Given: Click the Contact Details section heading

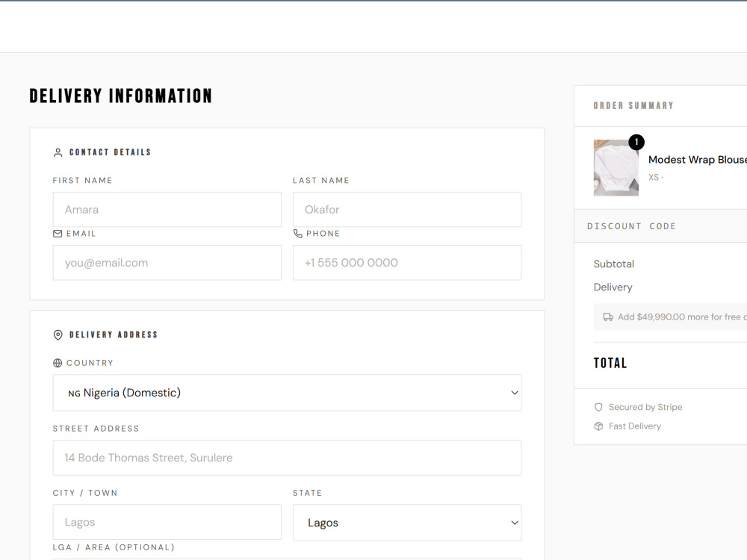Looking at the screenshot, I should click(x=110, y=152).
